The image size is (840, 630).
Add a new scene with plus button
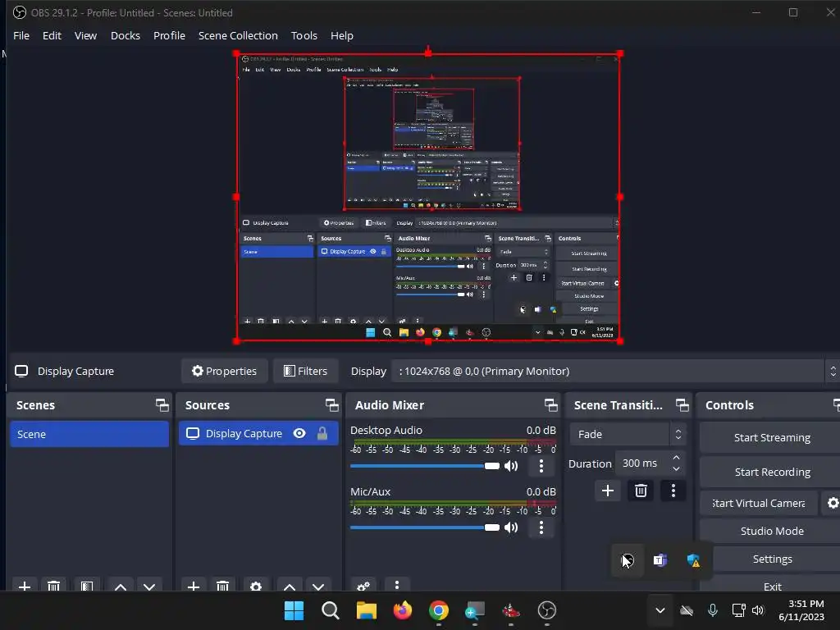(x=24, y=586)
